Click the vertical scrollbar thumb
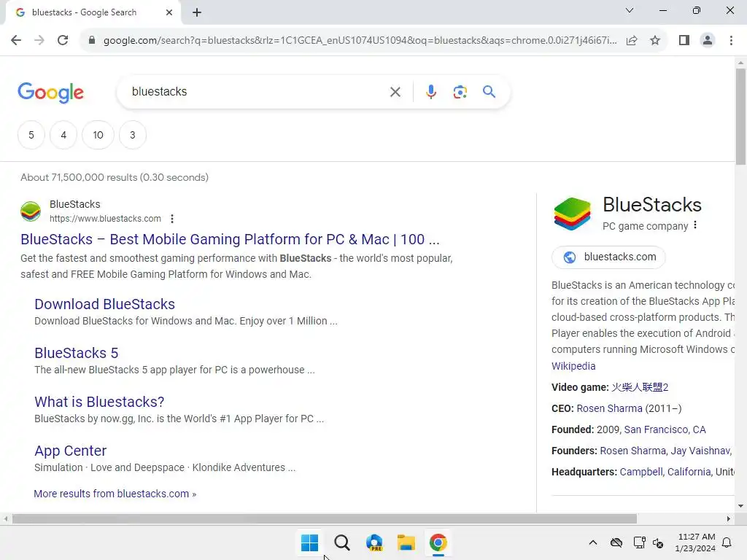Viewport: 747px width, 560px height. coord(741,117)
